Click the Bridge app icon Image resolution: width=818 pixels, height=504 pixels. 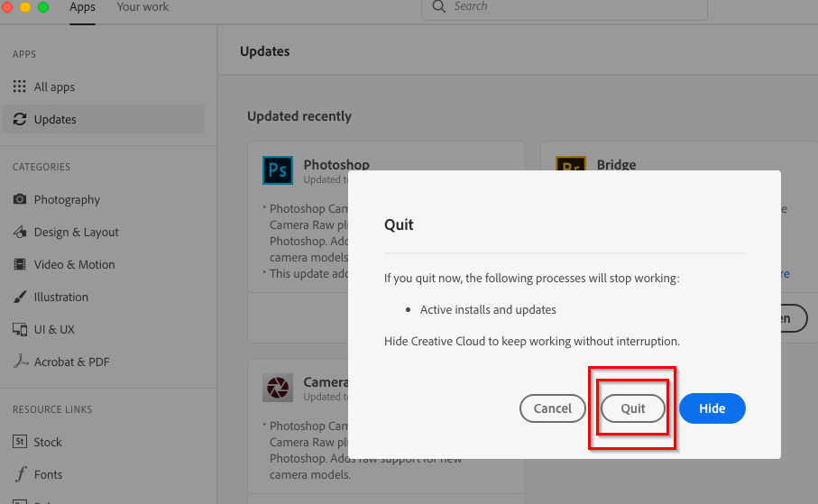(x=570, y=169)
